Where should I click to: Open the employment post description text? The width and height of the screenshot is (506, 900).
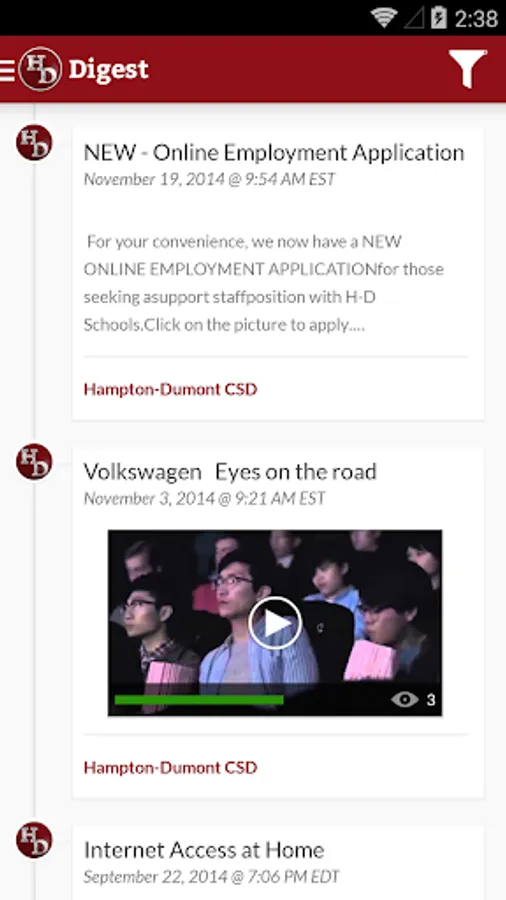pos(264,283)
